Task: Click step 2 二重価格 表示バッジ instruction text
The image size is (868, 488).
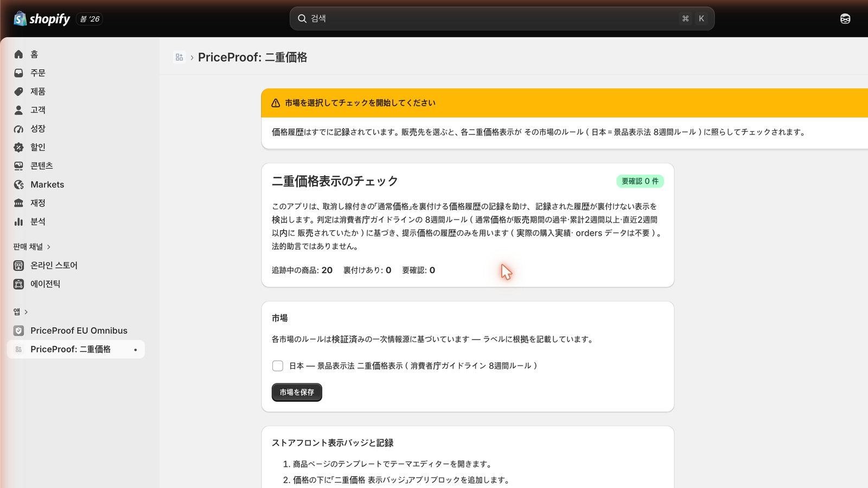Action: 401,480
